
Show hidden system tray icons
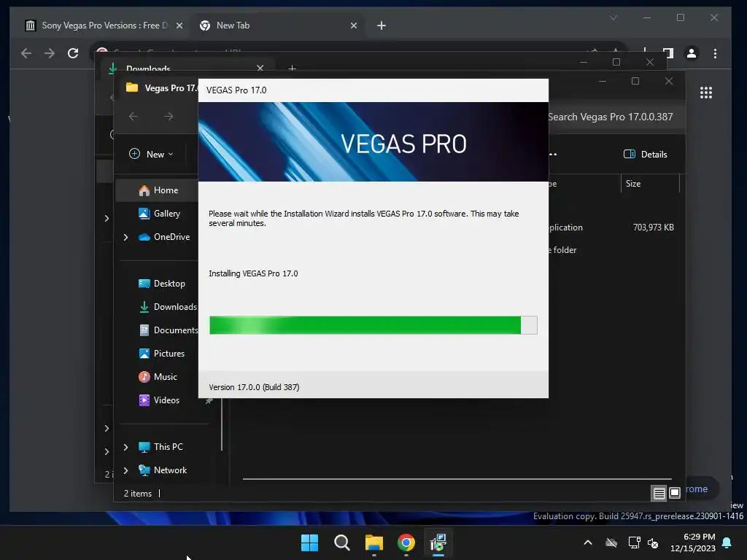coord(588,542)
